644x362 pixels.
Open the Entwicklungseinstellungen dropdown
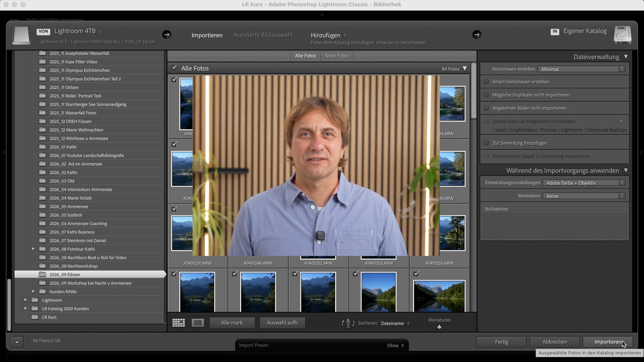(584, 183)
